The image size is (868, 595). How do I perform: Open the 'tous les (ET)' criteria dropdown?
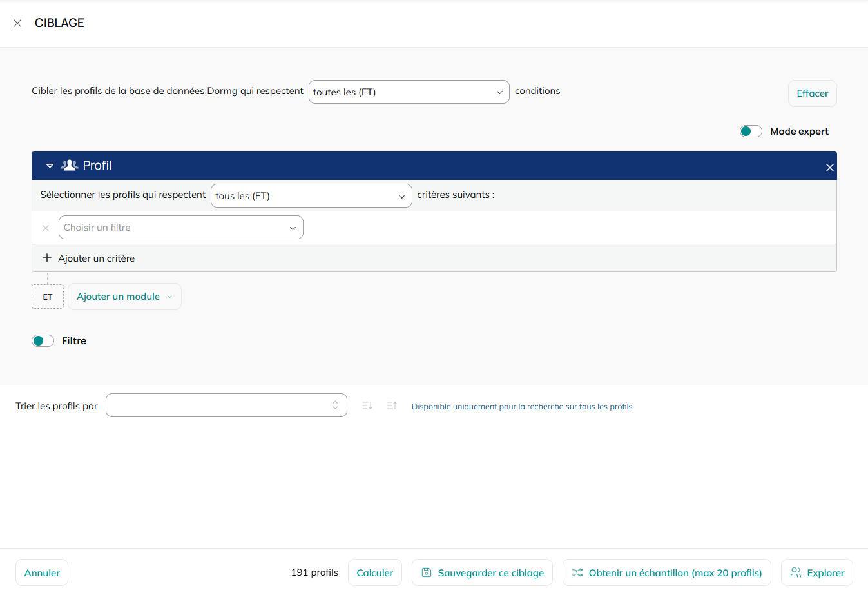pyautogui.click(x=311, y=196)
